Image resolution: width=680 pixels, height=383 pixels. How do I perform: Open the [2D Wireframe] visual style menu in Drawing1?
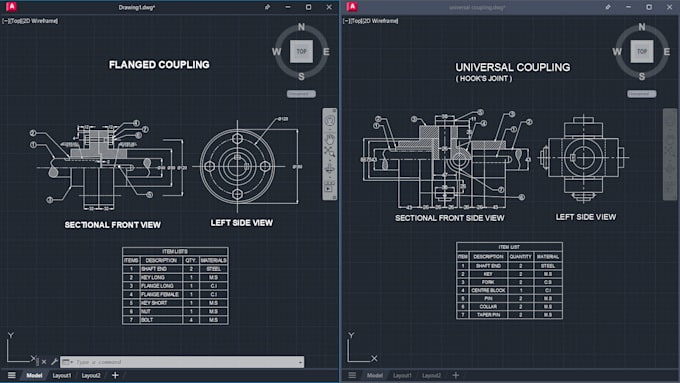pyautogui.click(x=40, y=21)
